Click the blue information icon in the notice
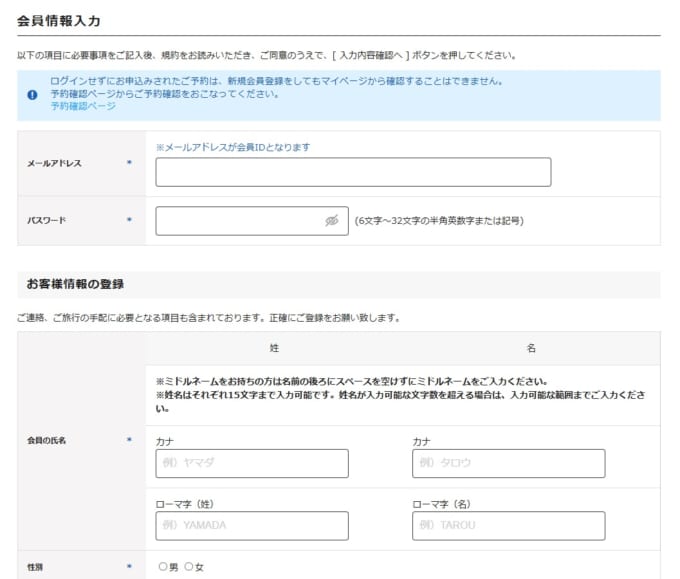The image size is (680, 579). 32,95
